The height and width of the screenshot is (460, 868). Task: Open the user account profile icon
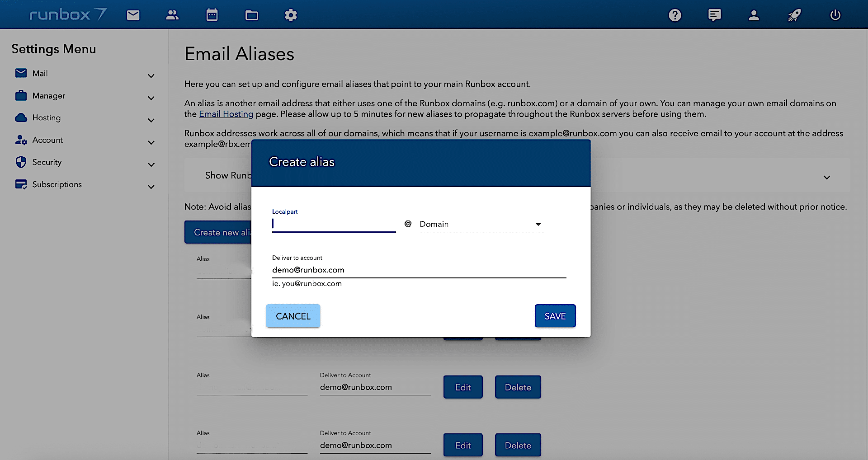tap(754, 15)
